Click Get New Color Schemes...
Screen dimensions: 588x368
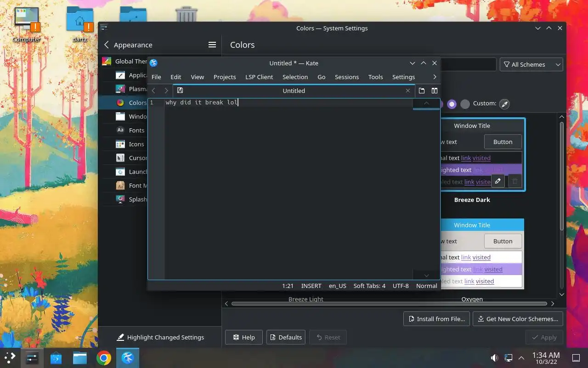click(518, 319)
